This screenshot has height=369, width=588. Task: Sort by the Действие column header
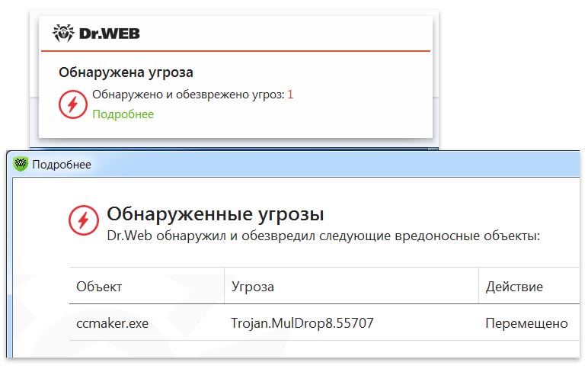coord(529,287)
